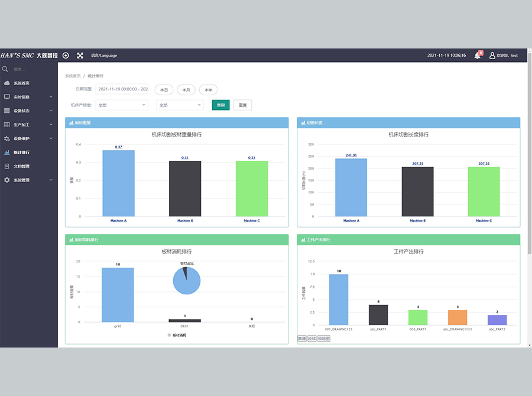Expand the 设备状态 menu item
532x396 pixels.
(28, 111)
